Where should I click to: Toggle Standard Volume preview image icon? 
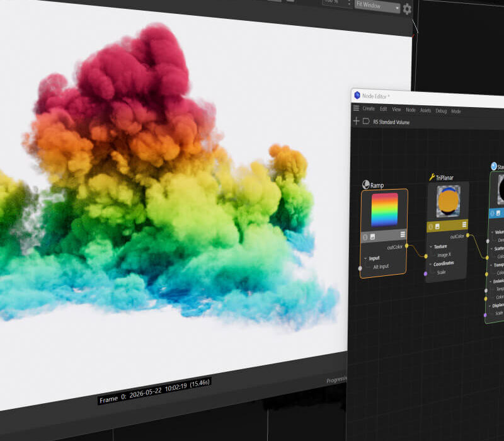(x=498, y=213)
